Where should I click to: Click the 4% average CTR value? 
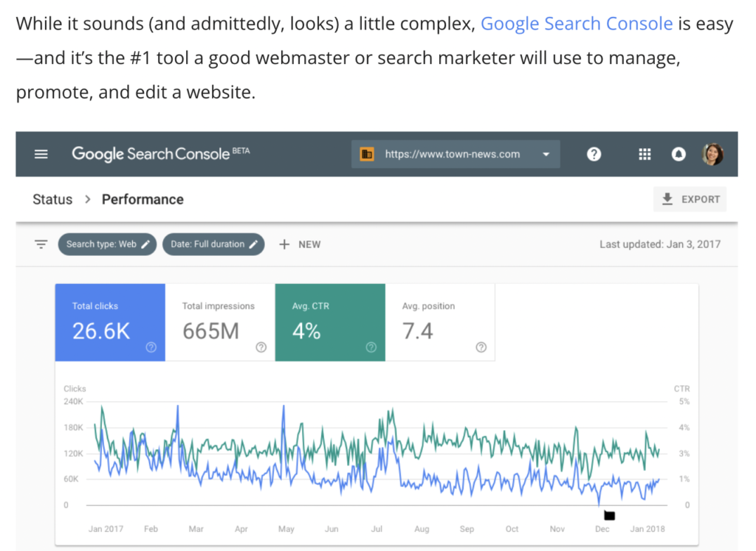click(306, 331)
